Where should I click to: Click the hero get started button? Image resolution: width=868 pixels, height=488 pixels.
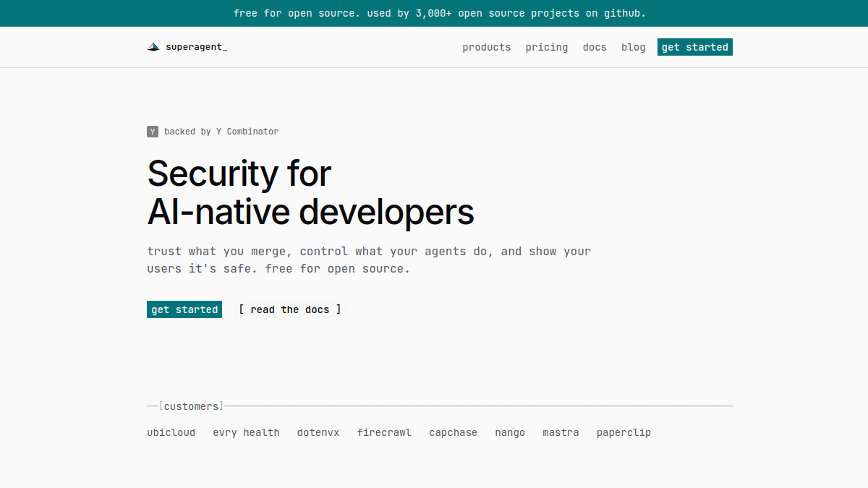[184, 309]
